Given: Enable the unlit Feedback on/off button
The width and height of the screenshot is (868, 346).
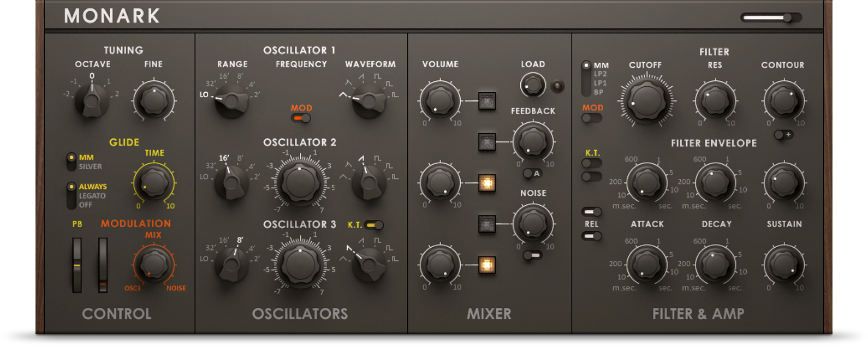Looking at the screenshot, I should [487, 142].
